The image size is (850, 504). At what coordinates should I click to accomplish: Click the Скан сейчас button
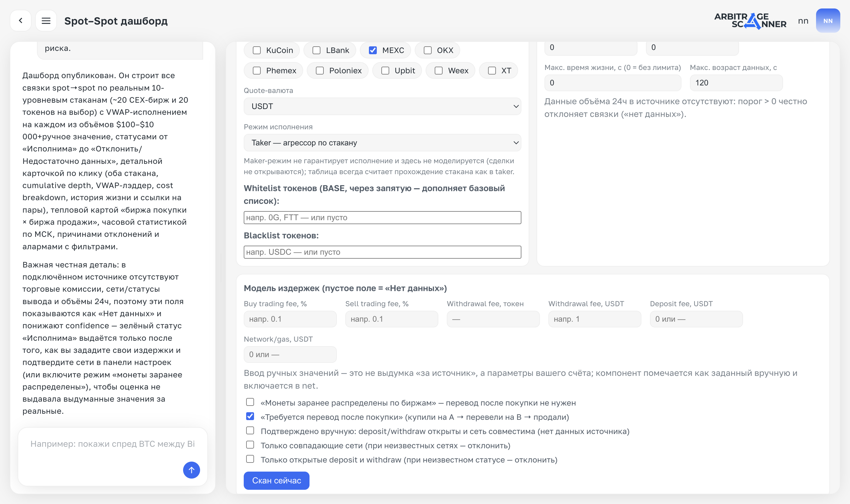tap(276, 481)
